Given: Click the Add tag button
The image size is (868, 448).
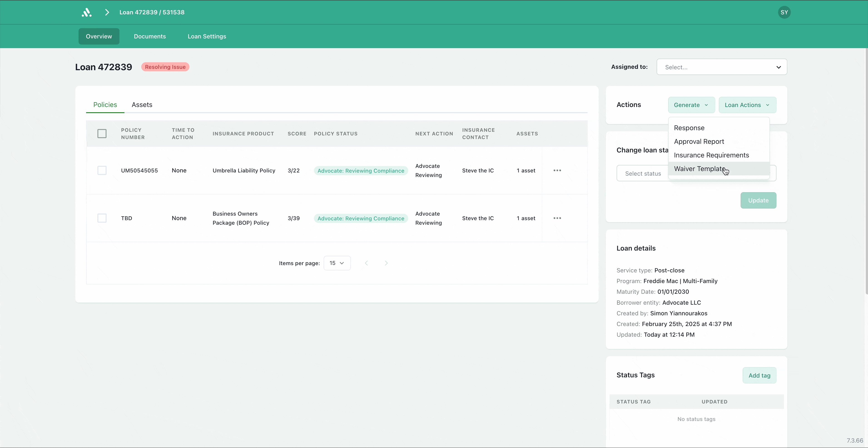Looking at the screenshot, I should point(759,376).
